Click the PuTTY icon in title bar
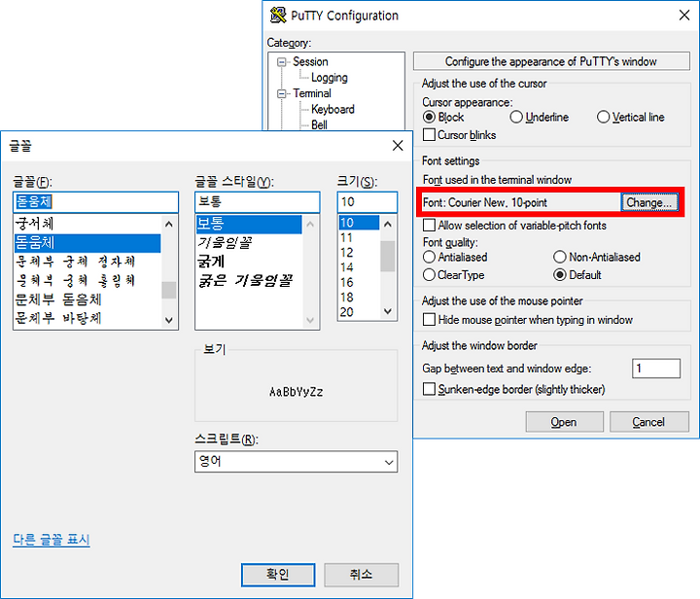The height and width of the screenshot is (599, 700). pos(278,16)
